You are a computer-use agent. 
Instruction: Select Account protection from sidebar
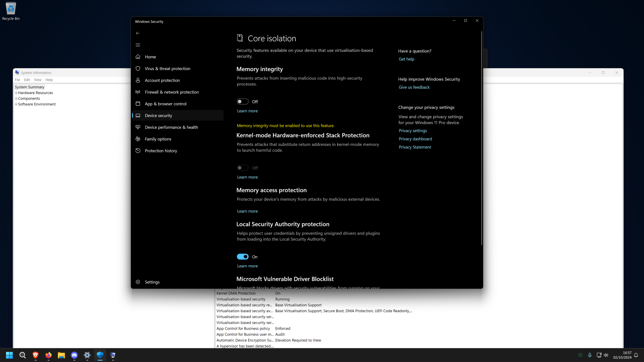(162, 80)
